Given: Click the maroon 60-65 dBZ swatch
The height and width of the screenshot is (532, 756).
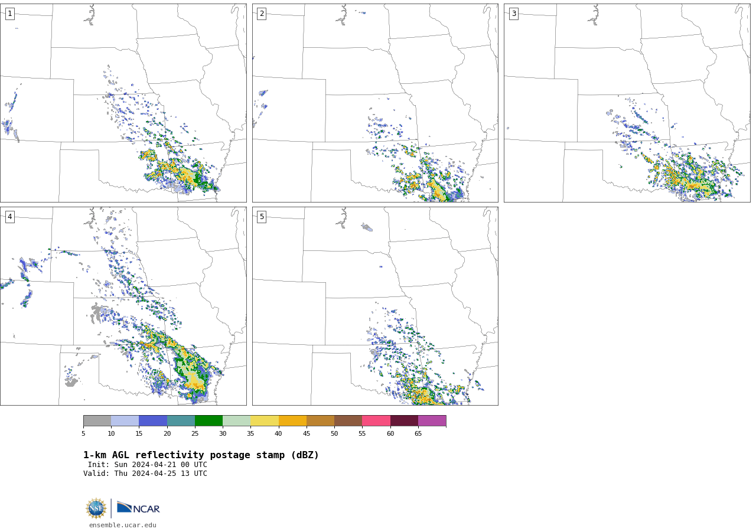Looking at the screenshot, I should point(404,421).
